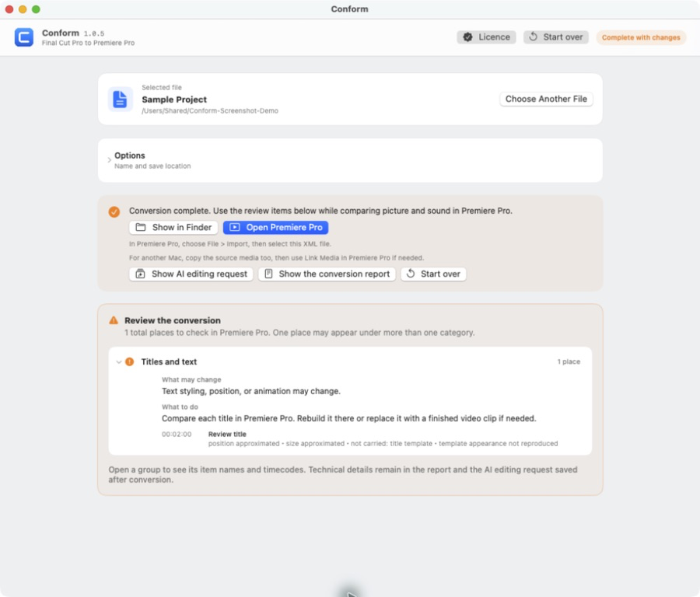Open the Licence button
The width and height of the screenshot is (700, 597).
tap(486, 37)
